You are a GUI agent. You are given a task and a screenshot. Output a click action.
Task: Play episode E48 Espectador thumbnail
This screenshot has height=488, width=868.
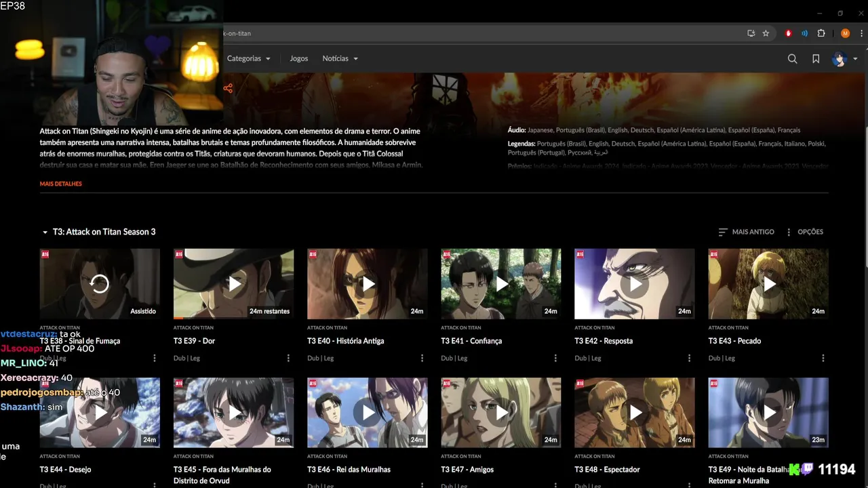(x=635, y=413)
